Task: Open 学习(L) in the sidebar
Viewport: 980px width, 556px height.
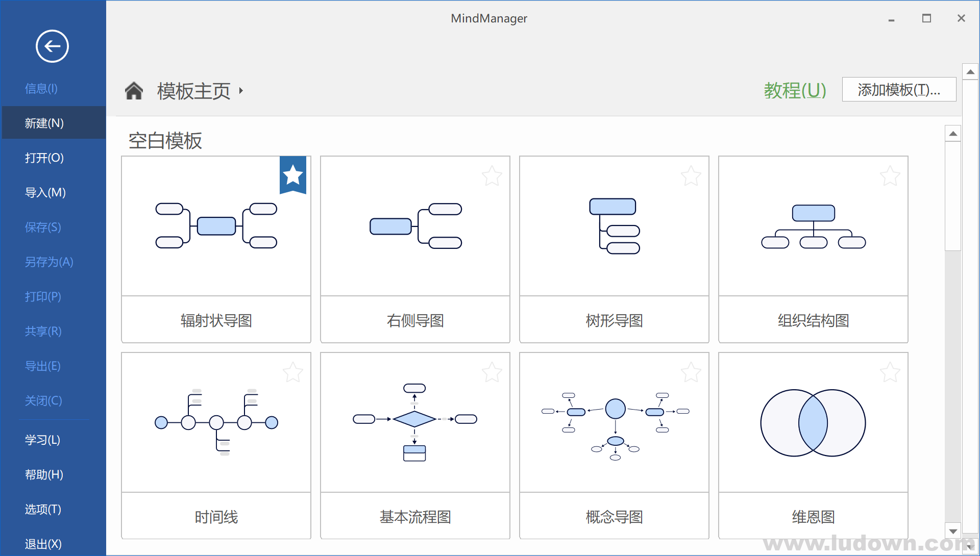Action: [x=42, y=440]
